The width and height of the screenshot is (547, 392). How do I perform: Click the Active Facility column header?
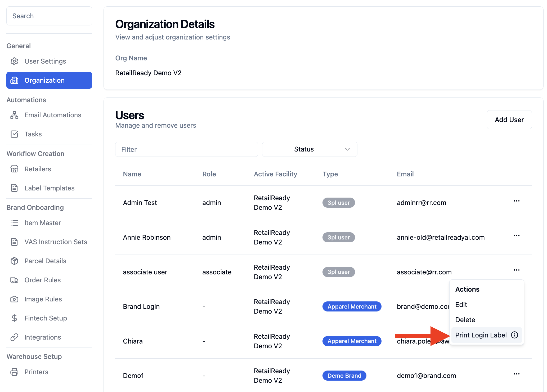[275, 174]
